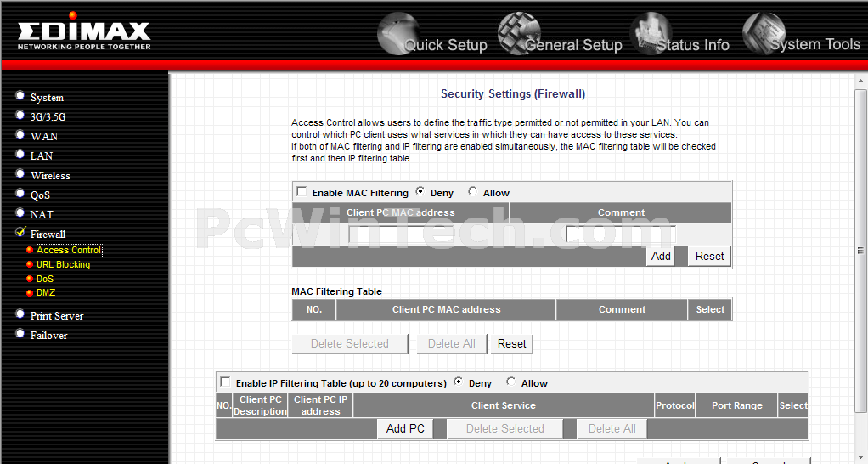The width and height of the screenshot is (868, 464).
Task: Go to DoS settings page
Action: pyautogui.click(x=45, y=279)
